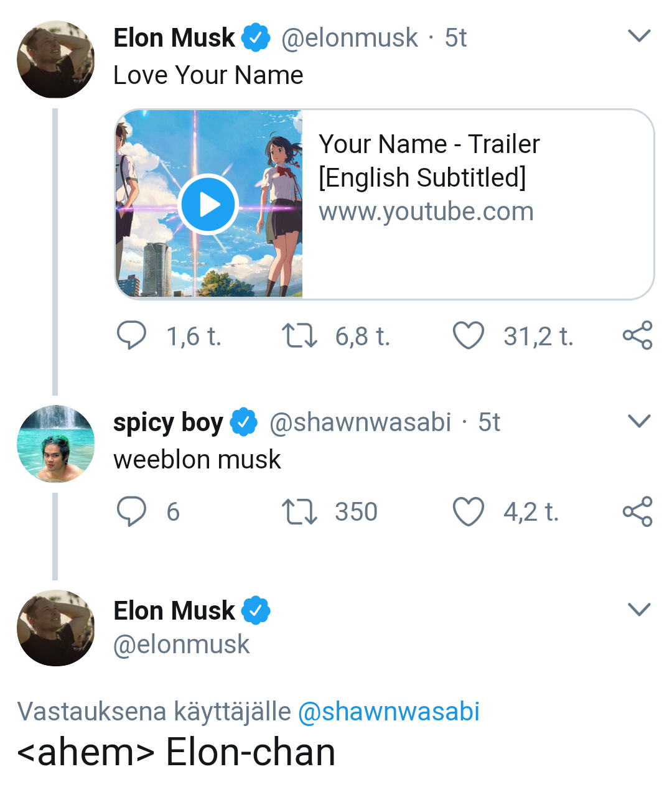This screenshot has height=810, width=672.
Task: Retweet the weeblon musk tweet
Action: click(299, 511)
